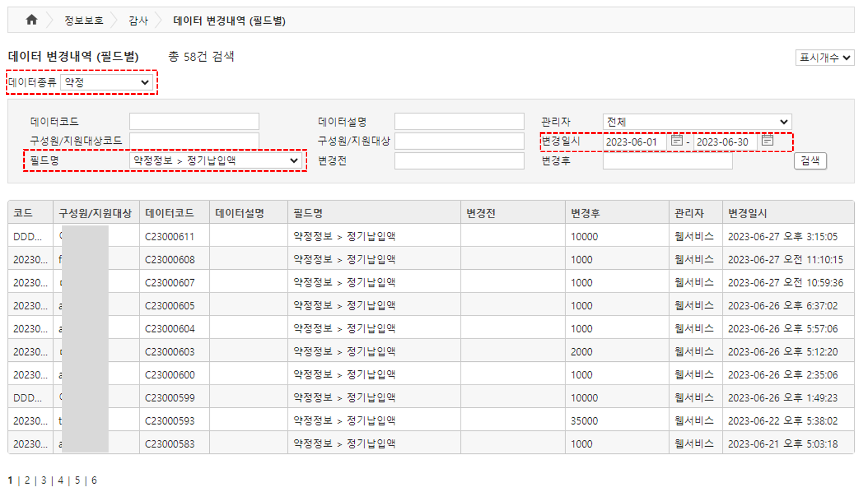Click the 검색 button

click(x=810, y=161)
